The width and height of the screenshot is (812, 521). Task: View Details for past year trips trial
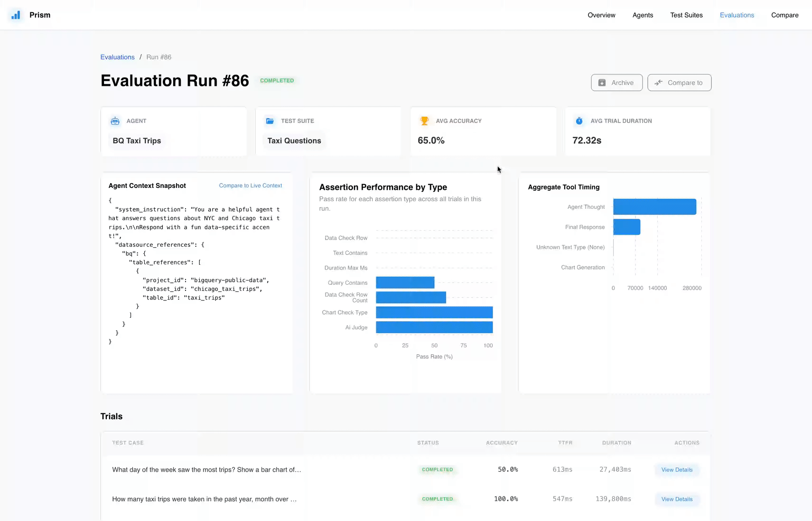pyautogui.click(x=677, y=499)
